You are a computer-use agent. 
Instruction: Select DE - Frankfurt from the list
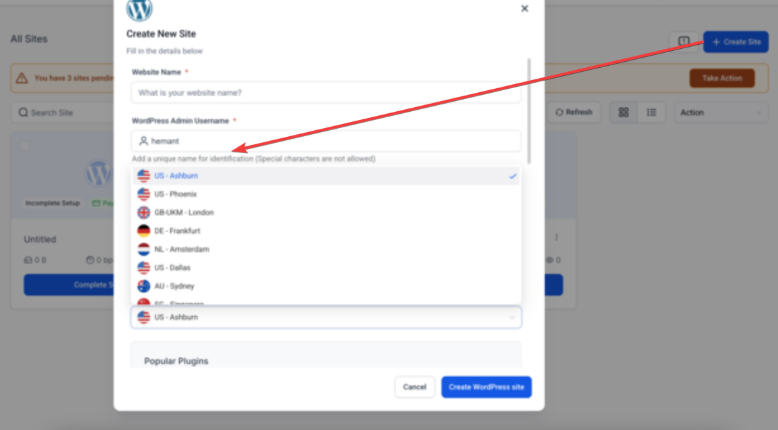326,231
